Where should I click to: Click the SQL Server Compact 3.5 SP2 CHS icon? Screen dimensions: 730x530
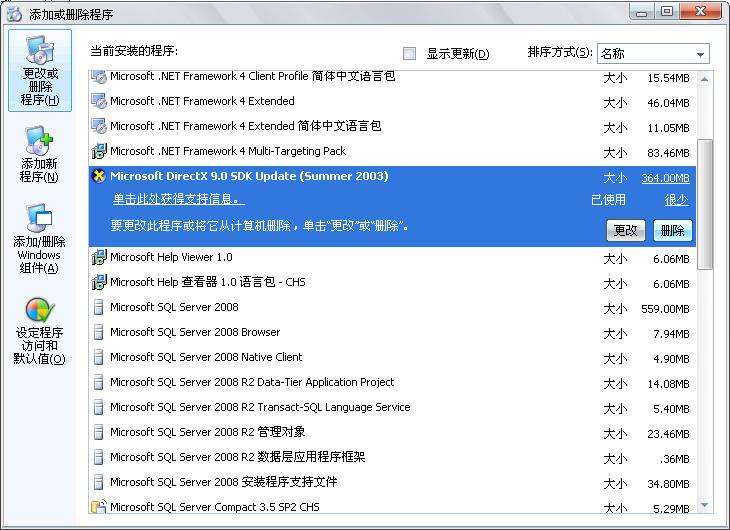(x=99, y=507)
